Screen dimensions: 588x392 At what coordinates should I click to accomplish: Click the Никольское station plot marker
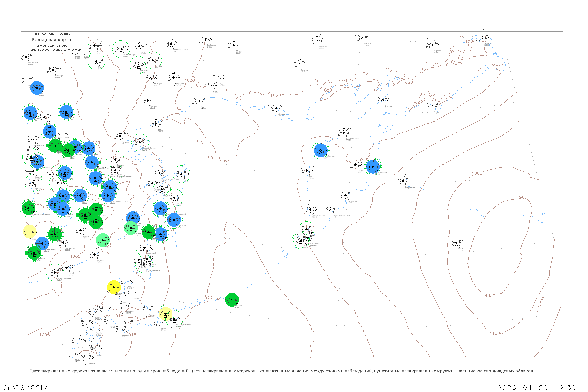click(x=403, y=181)
